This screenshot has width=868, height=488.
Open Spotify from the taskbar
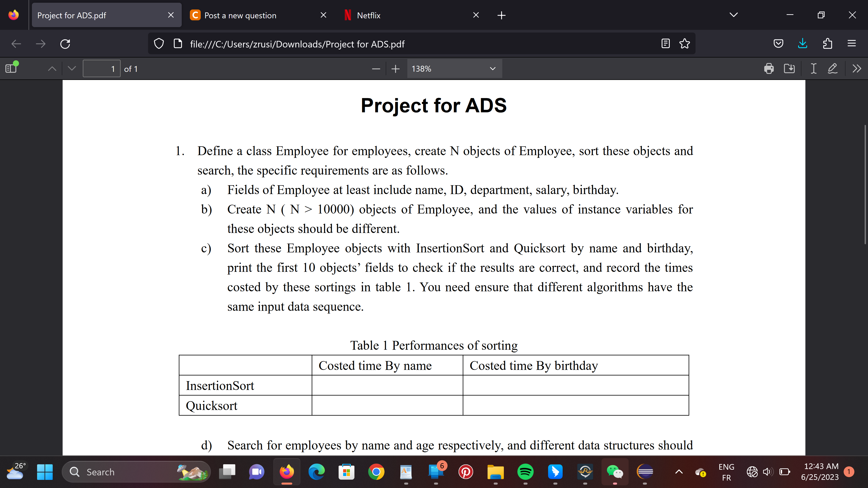click(x=525, y=472)
